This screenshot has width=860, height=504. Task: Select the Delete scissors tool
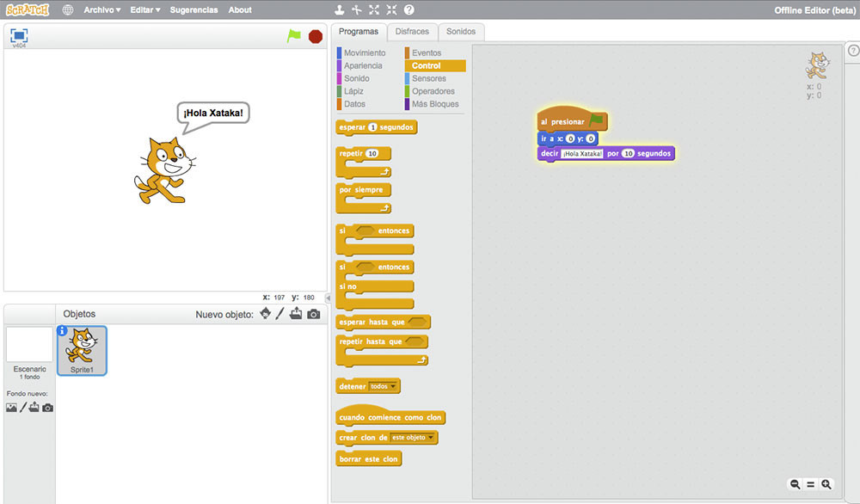pos(357,9)
